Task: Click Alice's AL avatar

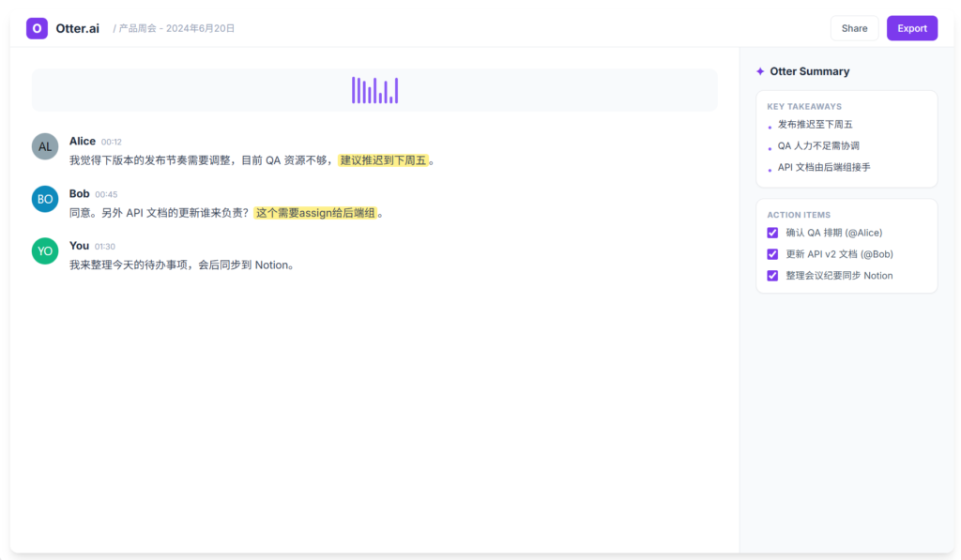Action: tap(45, 146)
